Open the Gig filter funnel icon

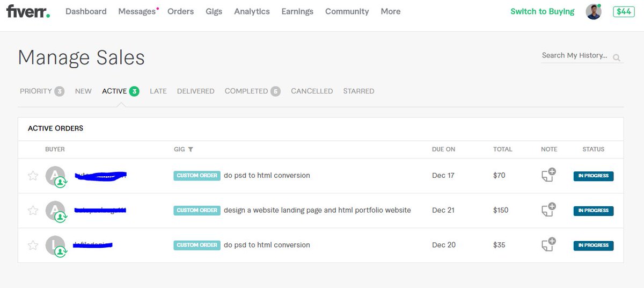(191, 149)
